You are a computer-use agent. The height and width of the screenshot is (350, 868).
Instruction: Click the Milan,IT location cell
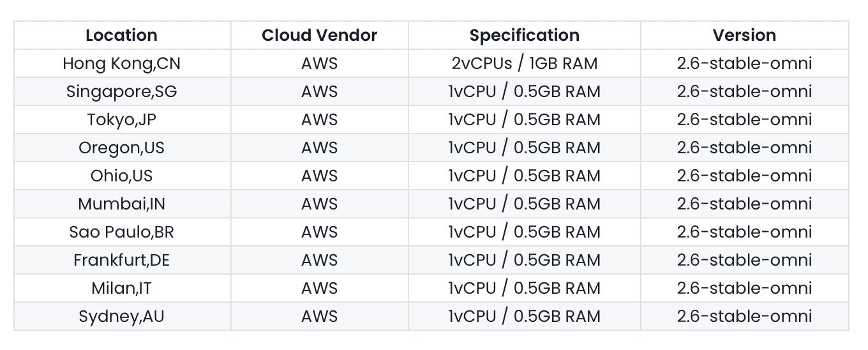click(x=121, y=288)
